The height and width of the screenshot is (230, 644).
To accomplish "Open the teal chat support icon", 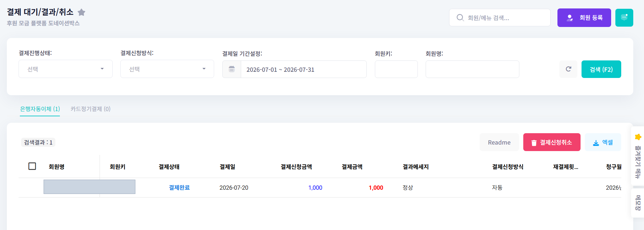I will click(624, 18).
